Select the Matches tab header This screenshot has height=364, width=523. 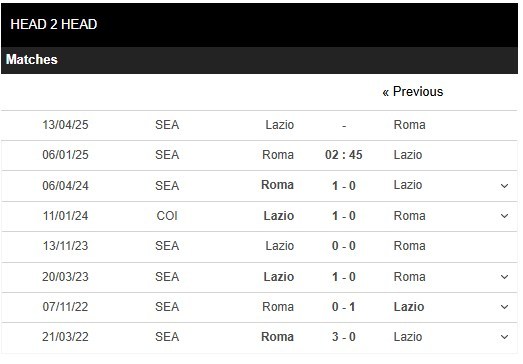pyautogui.click(x=32, y=59)
